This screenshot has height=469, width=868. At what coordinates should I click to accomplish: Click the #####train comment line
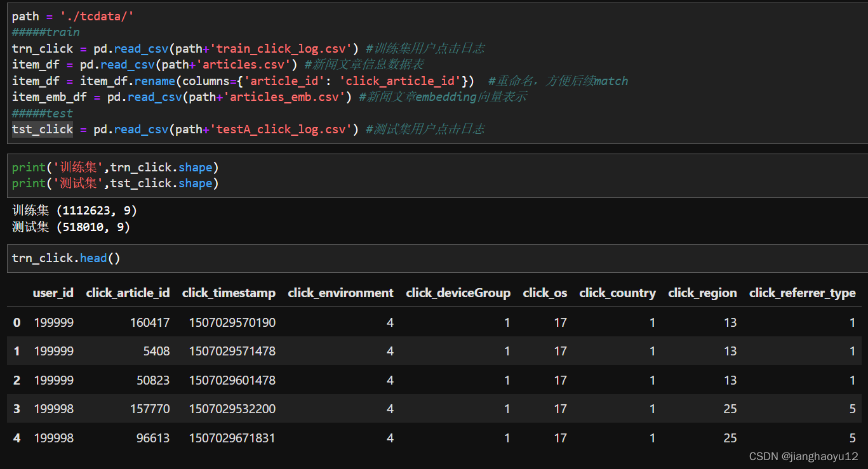coord(46,32)
